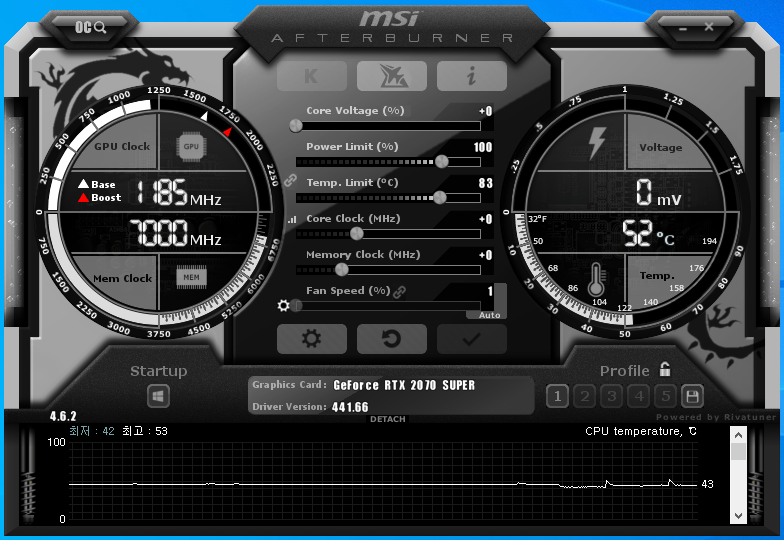The image size is (784, 540).
Task: Click the 52 °C temperature reading
Action: tap(648, 234)
